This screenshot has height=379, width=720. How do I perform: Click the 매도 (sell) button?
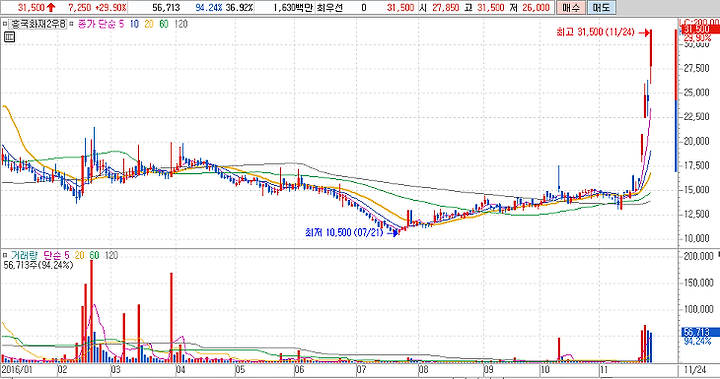(601, 7)
